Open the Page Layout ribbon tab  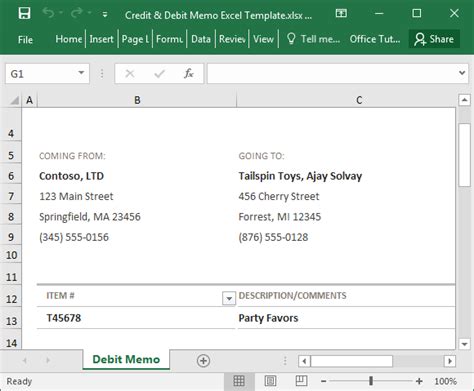[x=135, y=39]
